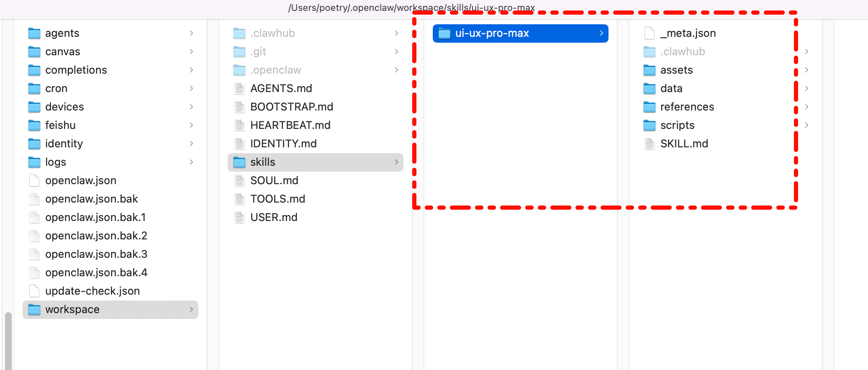Expand the references folder chevron

pyautogui.click(x=806, y=107)
